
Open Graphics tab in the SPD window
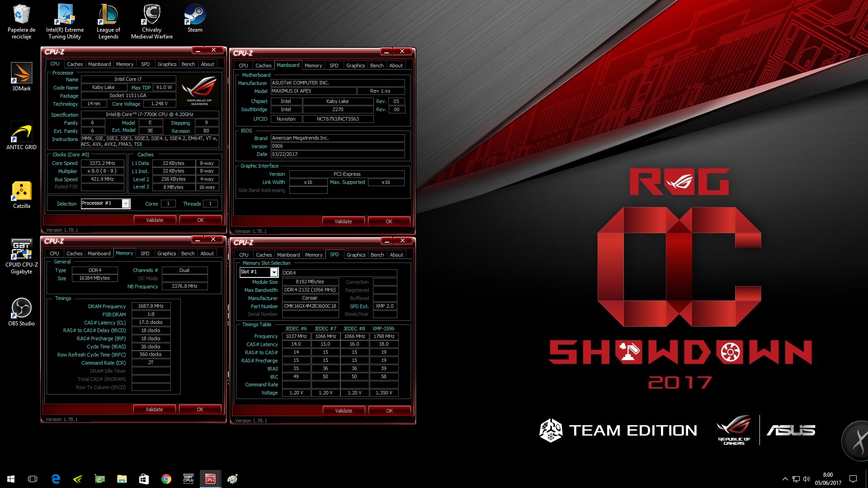(356, 255)
